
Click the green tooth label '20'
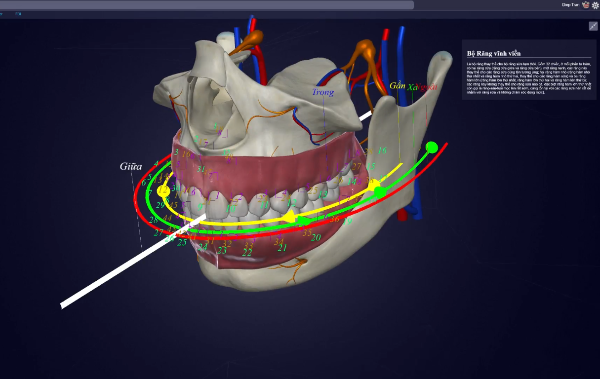click(316, 238)
